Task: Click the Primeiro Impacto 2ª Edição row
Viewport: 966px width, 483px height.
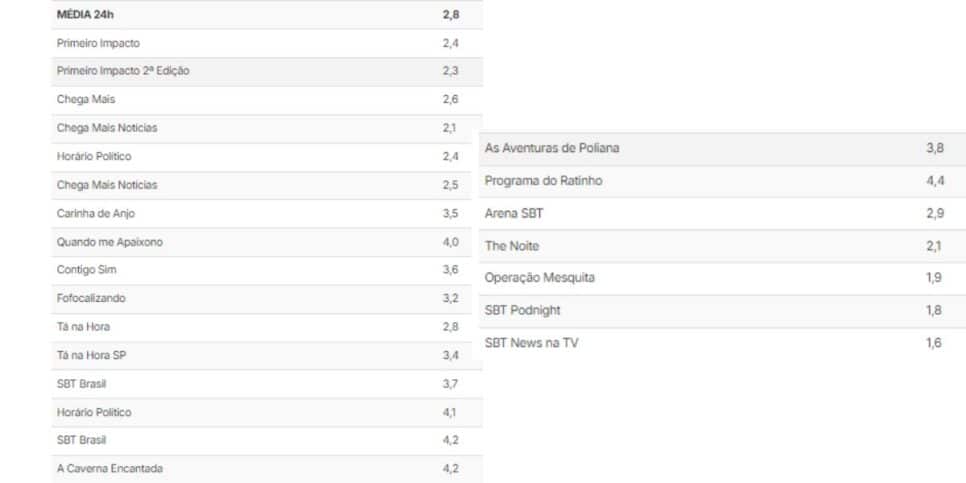Action: 267,71
